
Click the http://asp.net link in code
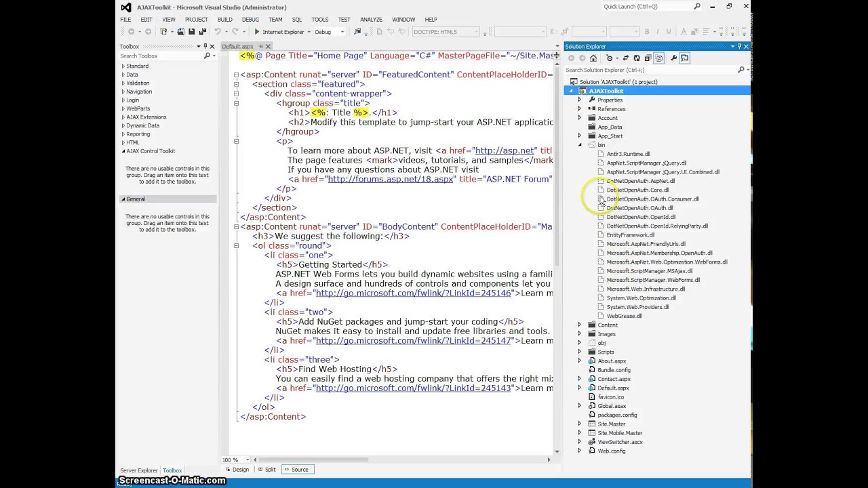(505, 150)
